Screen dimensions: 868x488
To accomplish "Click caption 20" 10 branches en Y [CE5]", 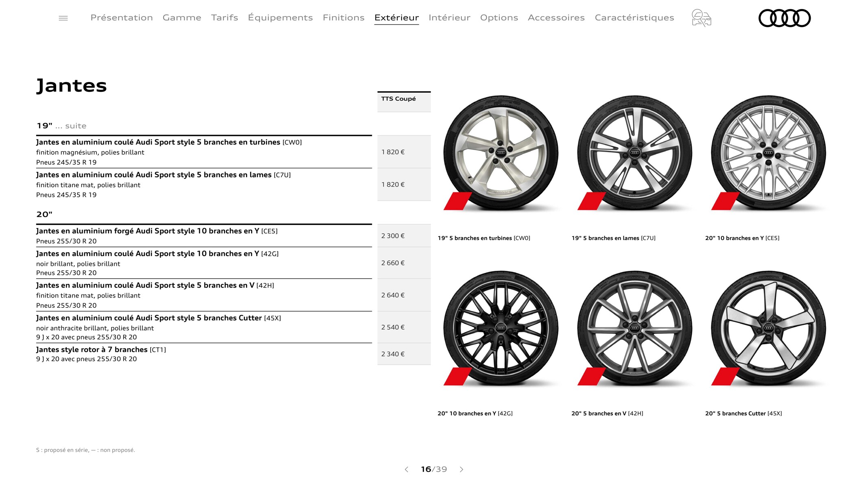I will 742,238.
